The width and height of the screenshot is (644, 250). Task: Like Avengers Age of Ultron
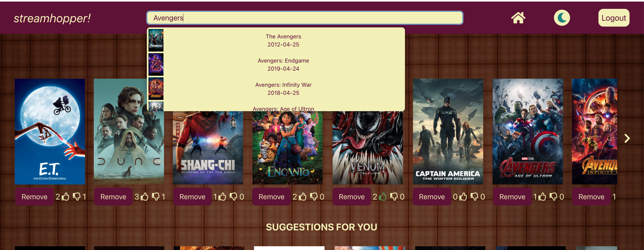pyautogui.click(x=542, y=197)
